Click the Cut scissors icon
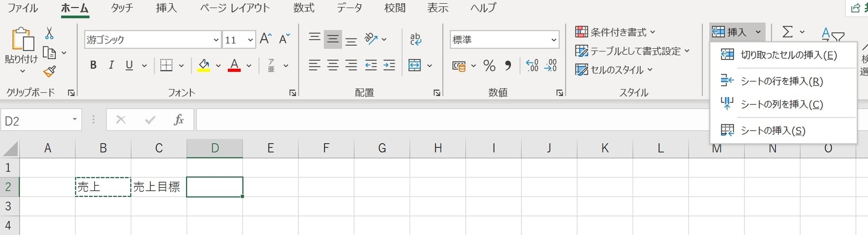The height and width of the screenshot is (235, 868). coord(49,33)
